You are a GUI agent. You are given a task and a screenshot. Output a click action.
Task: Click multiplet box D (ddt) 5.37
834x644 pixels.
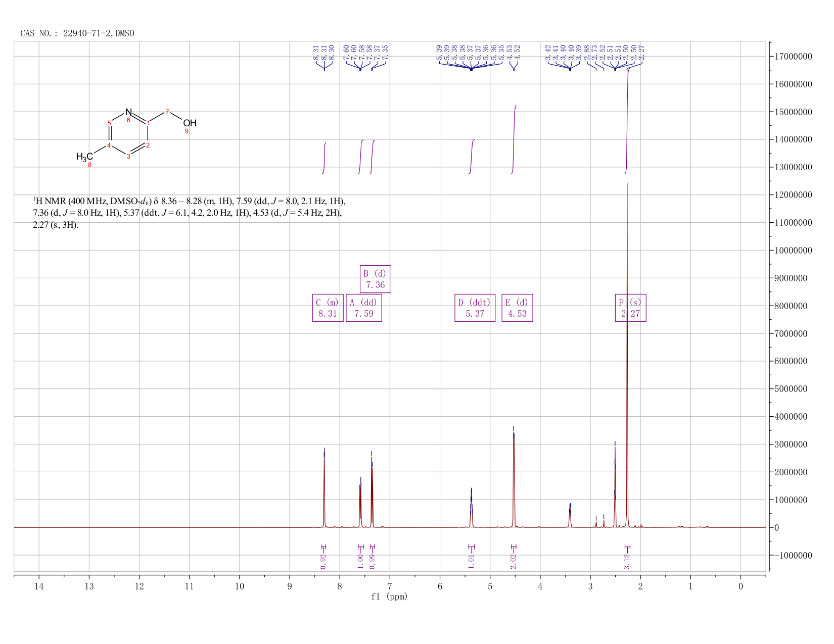pyautogui.click(x=475, y=308)
